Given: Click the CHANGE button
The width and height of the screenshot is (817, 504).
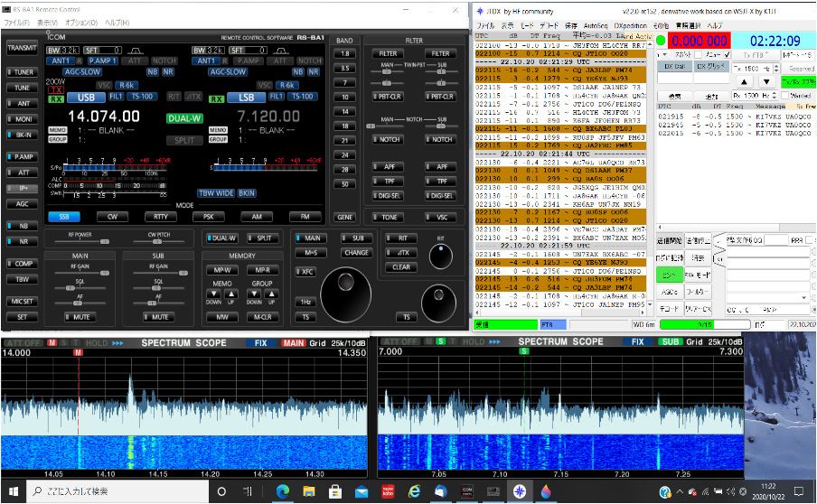Looking at the screenshot, I should [356, 253].
